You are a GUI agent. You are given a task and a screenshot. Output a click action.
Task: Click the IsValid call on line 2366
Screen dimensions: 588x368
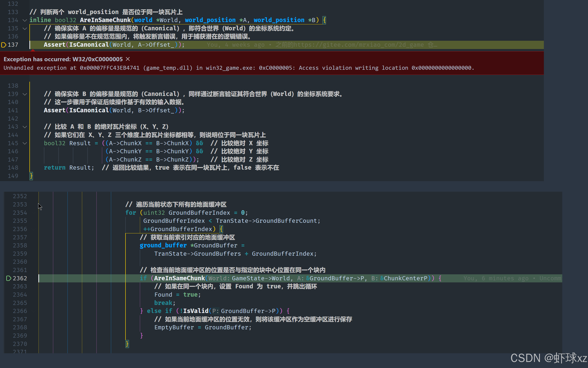196,311
